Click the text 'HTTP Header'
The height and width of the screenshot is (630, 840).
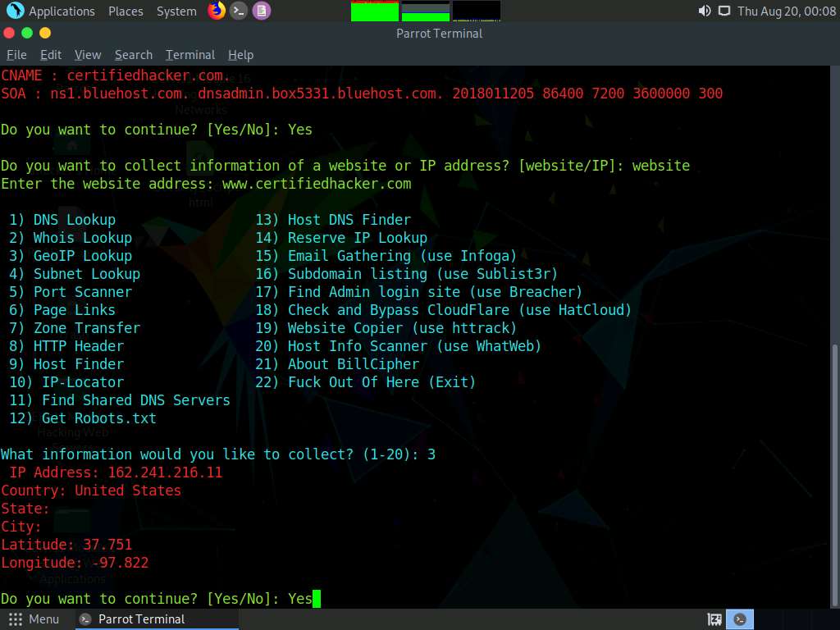click(x=79, y=346)
